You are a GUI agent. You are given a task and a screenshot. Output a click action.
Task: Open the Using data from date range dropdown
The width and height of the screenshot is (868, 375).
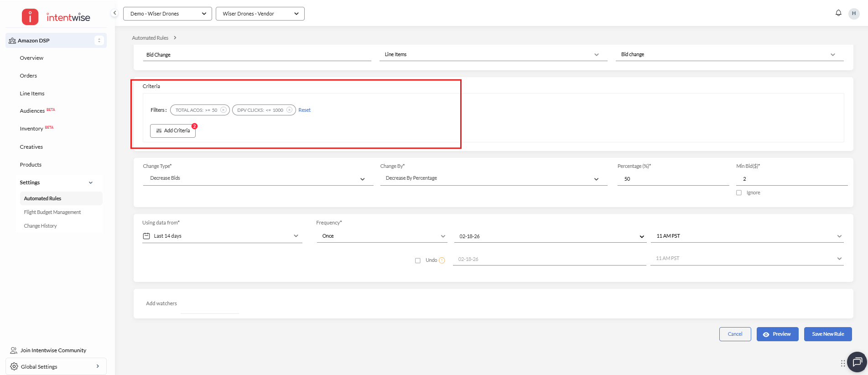point(222,236)
